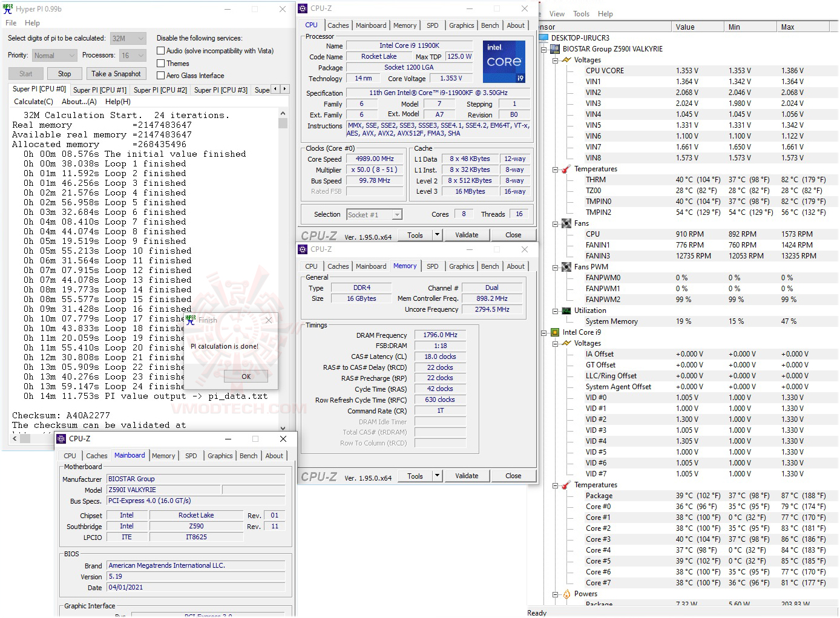840x618 pixels.
Task: Click the BIOSTAR motherboard icon in the tree
Action: pyautogui.click(x=554, y=49)
